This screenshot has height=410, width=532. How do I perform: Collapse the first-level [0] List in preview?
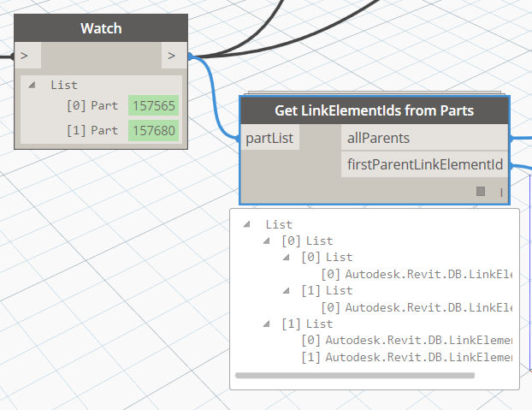tap(267, 241)
